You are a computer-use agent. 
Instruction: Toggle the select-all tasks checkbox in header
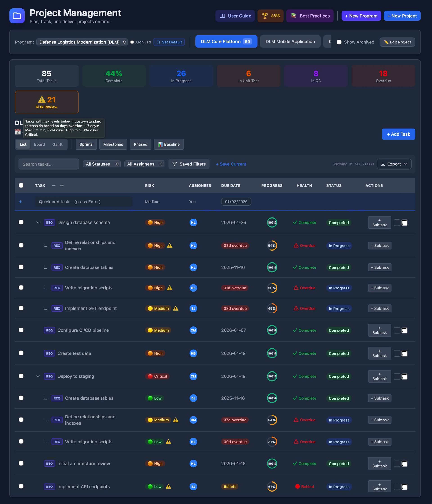(21, 185)
